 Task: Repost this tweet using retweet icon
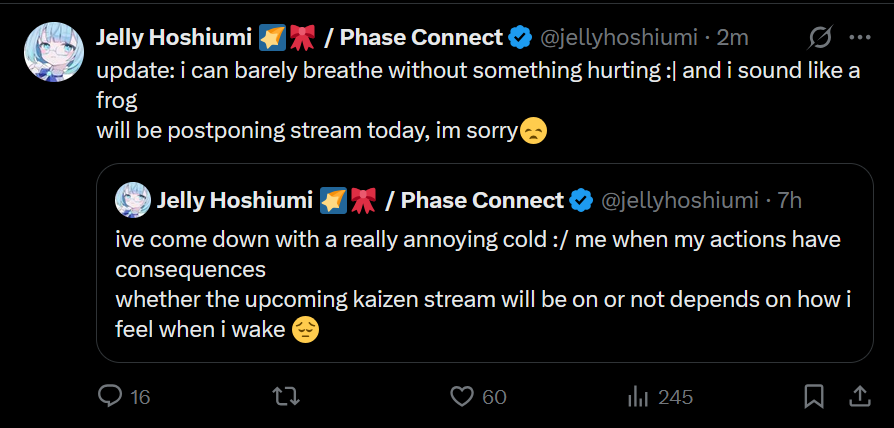coord(285,397)
